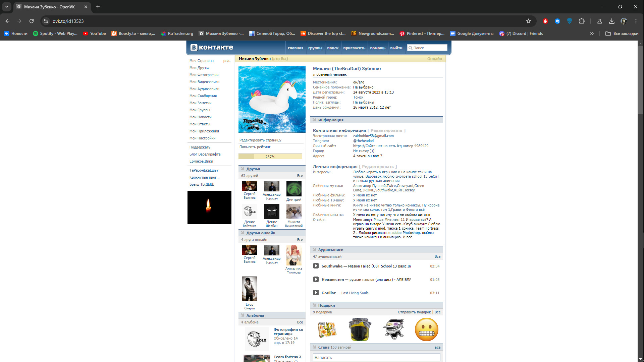Click Редактировать страницу link
The width and height of the screenshot is (644, 362).
pyautogui.click(x=260, y=140)
